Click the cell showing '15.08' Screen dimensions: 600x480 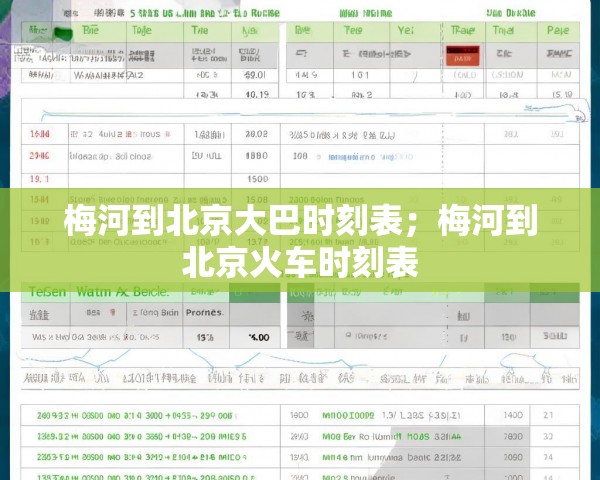click(x=257, y=199)
